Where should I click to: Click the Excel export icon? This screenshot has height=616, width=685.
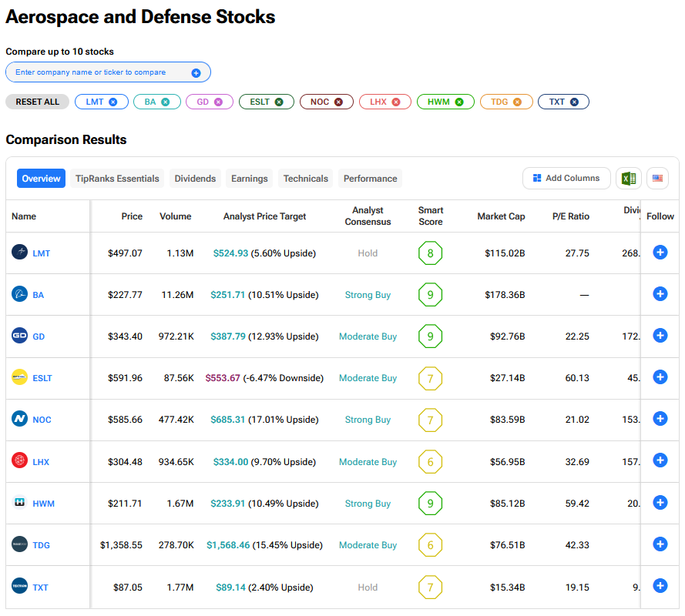point(628,179)
